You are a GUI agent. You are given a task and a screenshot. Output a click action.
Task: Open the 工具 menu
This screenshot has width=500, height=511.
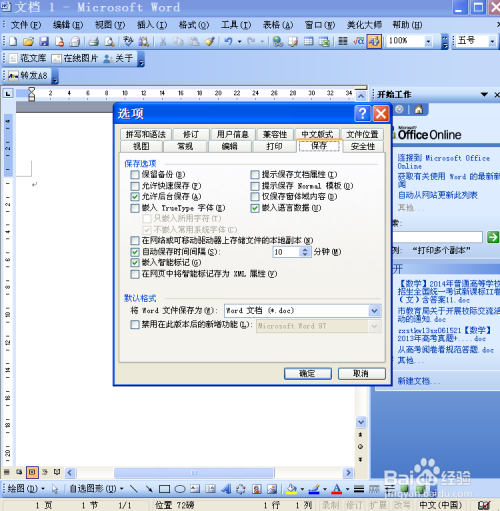(x=236, y=25)
